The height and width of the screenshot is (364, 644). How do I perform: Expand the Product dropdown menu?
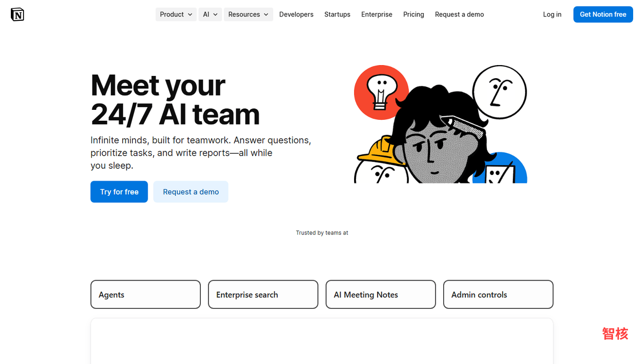point(176,15)
